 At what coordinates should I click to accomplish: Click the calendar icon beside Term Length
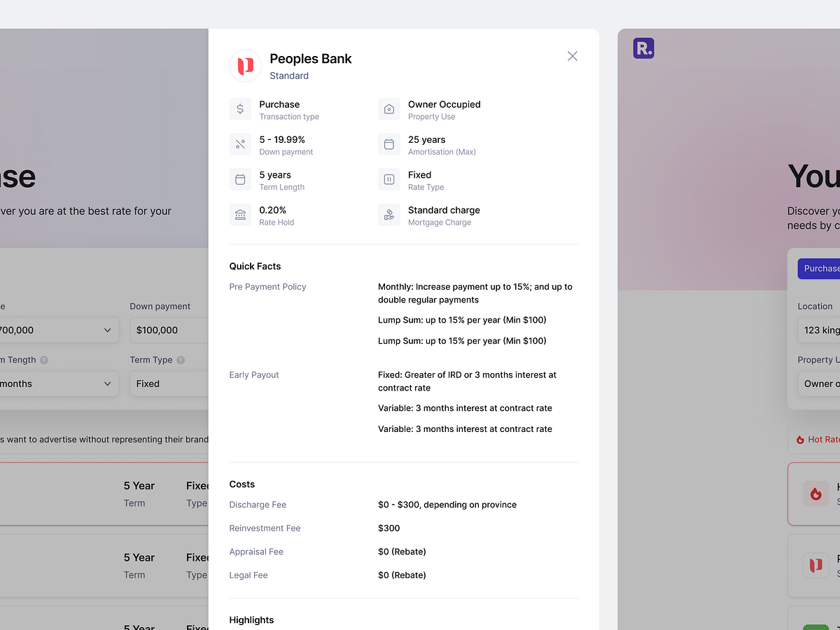[x=240, y=179]
